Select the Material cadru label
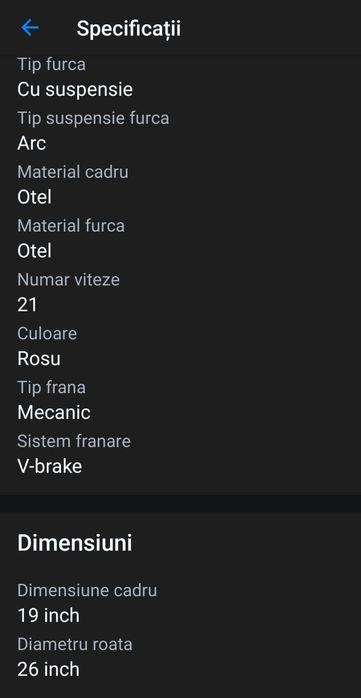 pyautogui.click(x=73, y=172)
